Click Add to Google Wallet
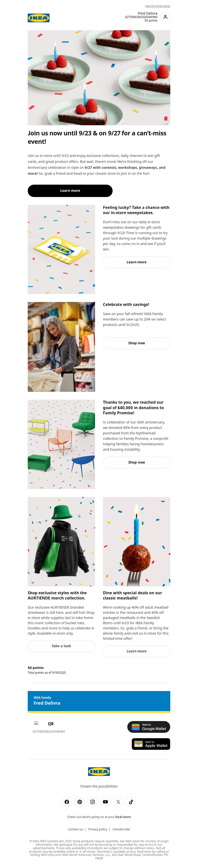 pyautogui.click(x=148, y=727)
